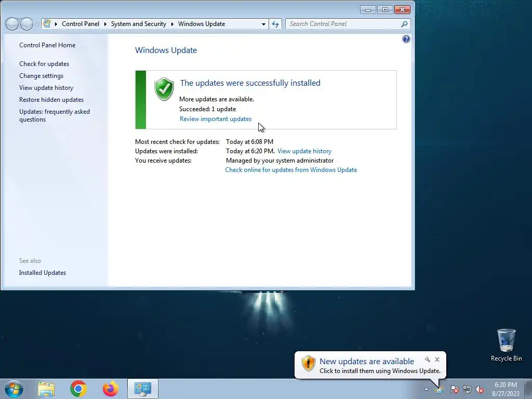Click the Back navigation arrow button

tap(12, 24)
